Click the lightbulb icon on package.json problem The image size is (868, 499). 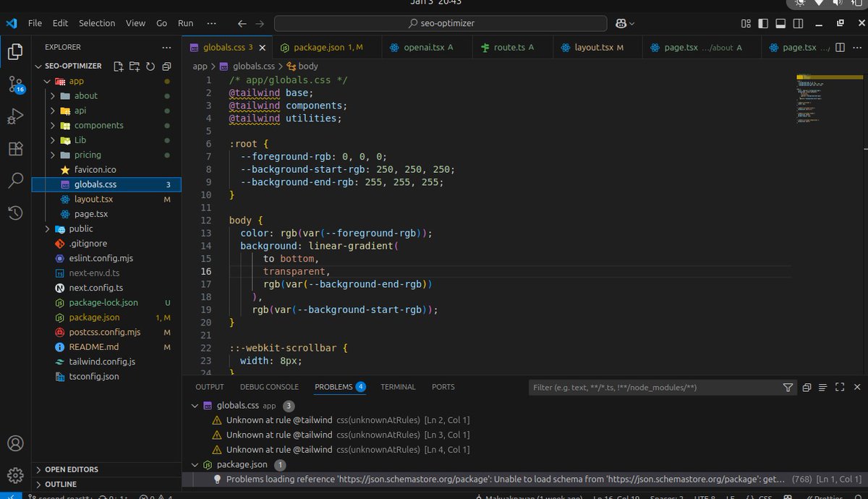coord(216,479)
